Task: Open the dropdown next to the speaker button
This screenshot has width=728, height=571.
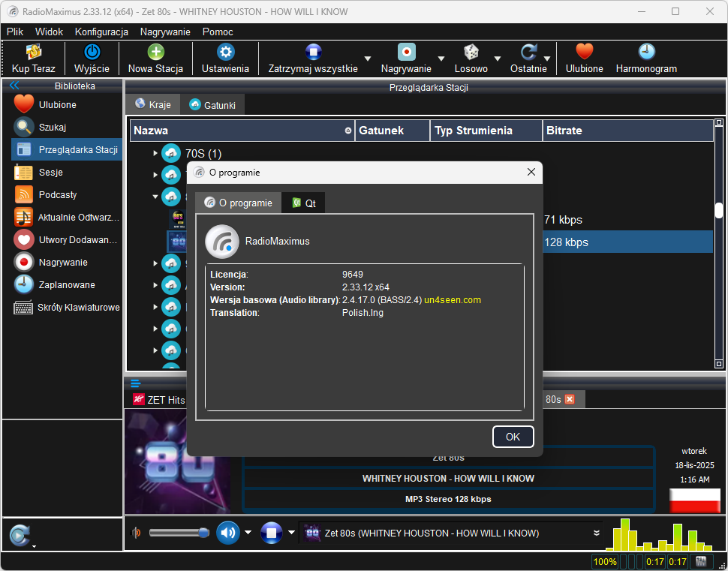Action: [248, 533]
